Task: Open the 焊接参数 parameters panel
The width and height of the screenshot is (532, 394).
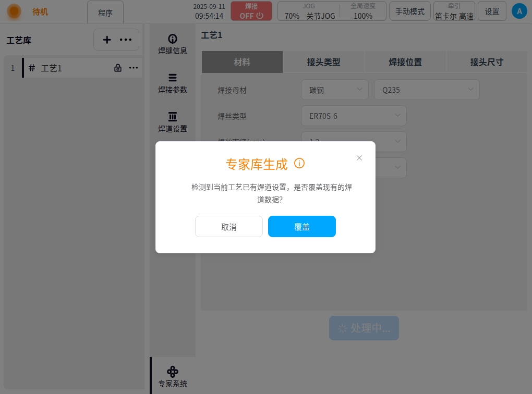Action: [173, 83]
